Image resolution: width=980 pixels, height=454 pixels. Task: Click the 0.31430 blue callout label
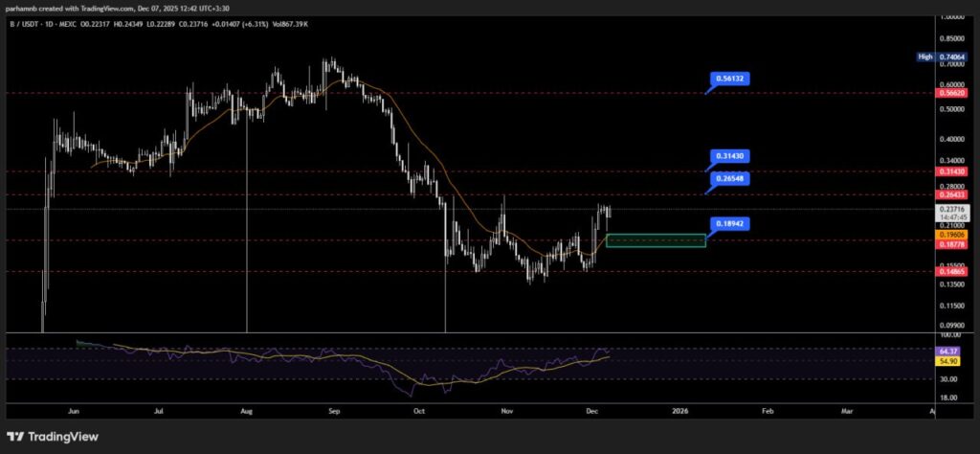[x=729, y=155]
